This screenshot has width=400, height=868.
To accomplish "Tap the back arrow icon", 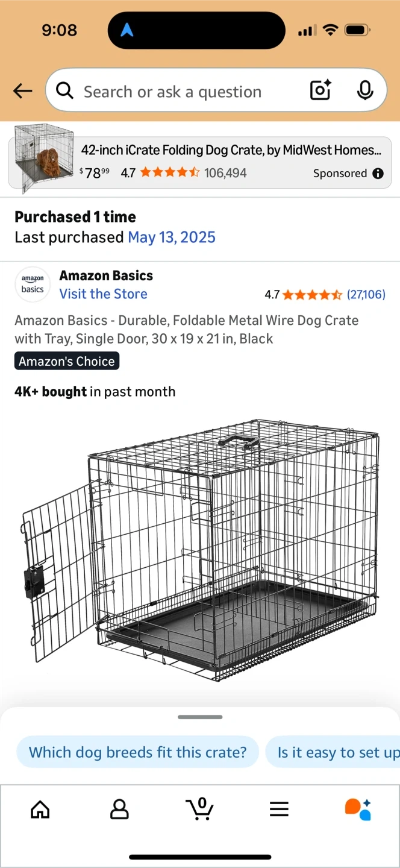I will click(x=23, y=91).
